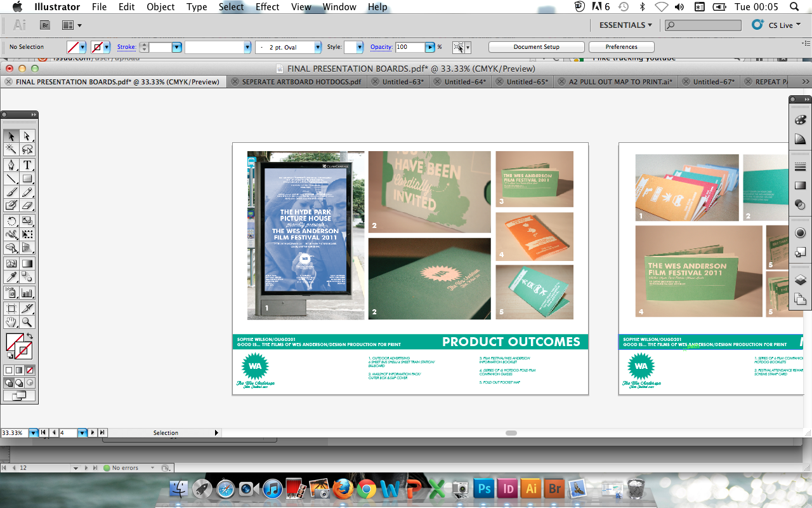
Task: Open the ESSENTIALS workspace switcher
Action: click(x=625, y=25)
